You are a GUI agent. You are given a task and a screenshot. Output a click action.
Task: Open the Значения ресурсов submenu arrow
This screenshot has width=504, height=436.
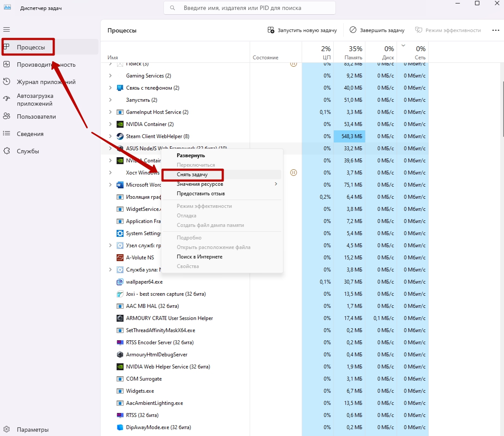pyautogui.click(x=276, y=184)
